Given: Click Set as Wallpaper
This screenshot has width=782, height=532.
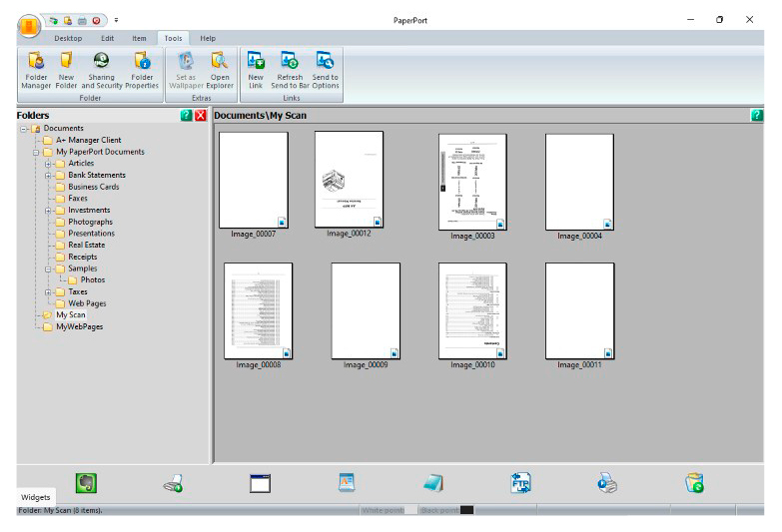Looking at the screenshot, I should 186,70.
